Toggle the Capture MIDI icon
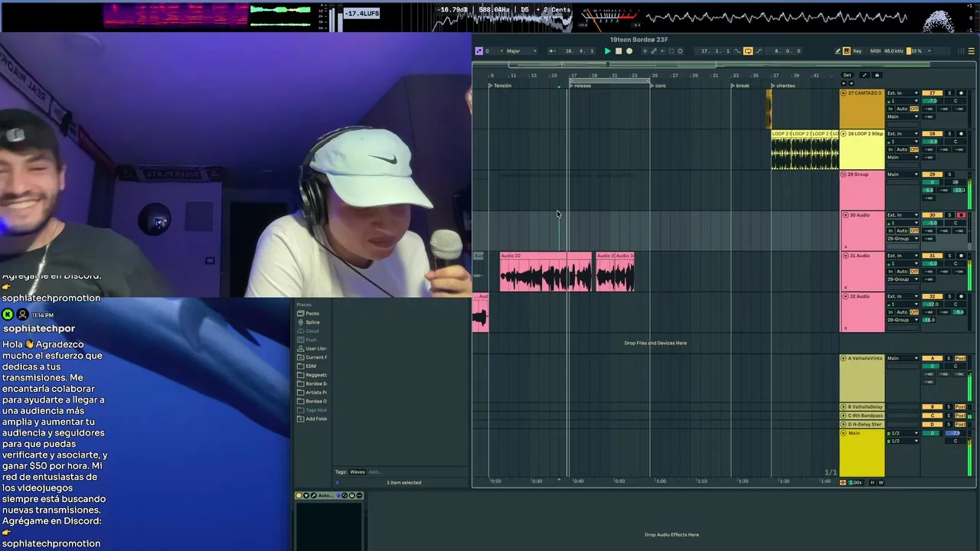Image resolution: width=980 pixels, height=551 pixels. coord(671,51)
